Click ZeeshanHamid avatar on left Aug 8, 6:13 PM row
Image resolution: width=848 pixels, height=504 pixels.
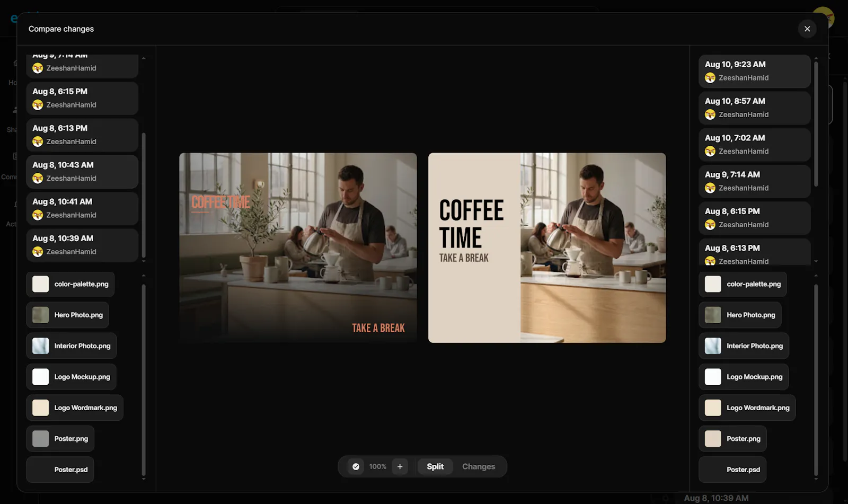click(x=38, y=142)
